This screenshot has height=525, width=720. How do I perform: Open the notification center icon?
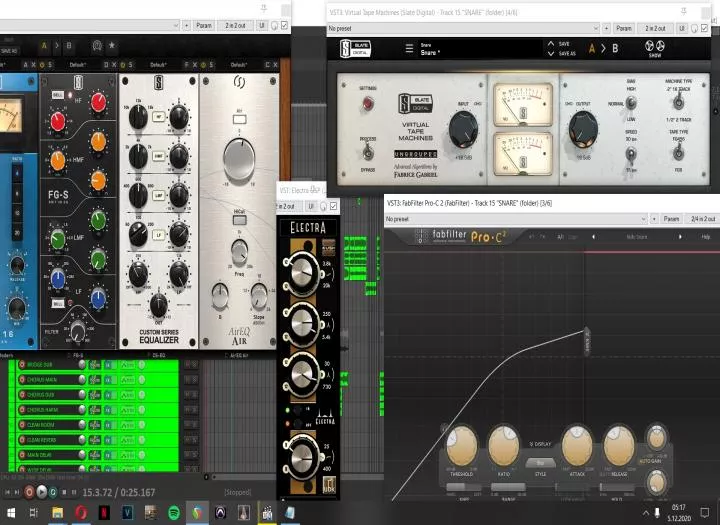coord(705,512)
